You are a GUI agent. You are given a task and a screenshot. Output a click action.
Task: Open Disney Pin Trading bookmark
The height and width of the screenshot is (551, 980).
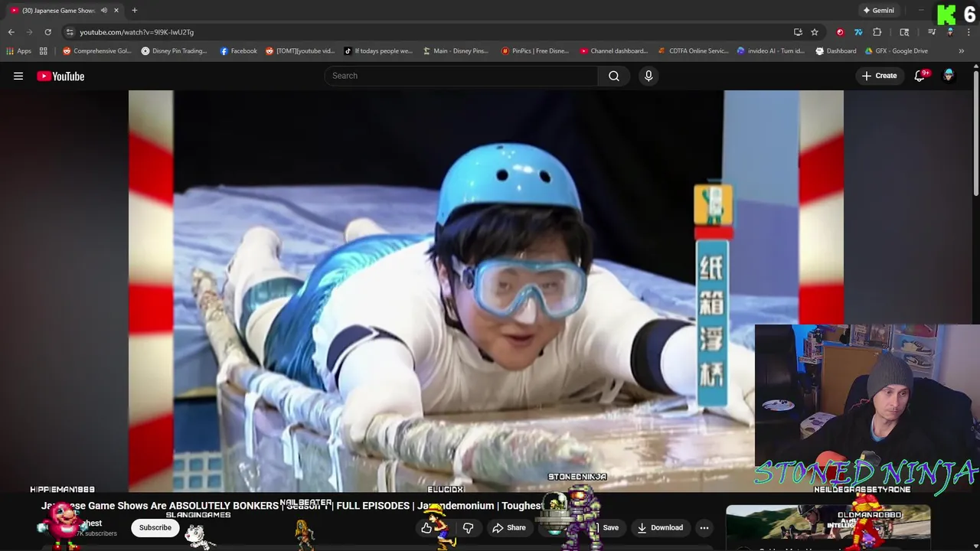coord(175,51)
